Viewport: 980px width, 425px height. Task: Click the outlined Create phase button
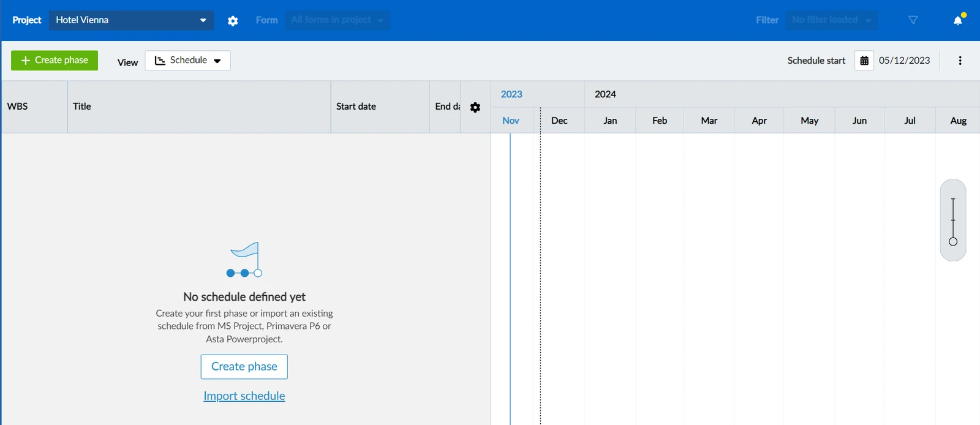pyautogui.click(x=244, y=367)
